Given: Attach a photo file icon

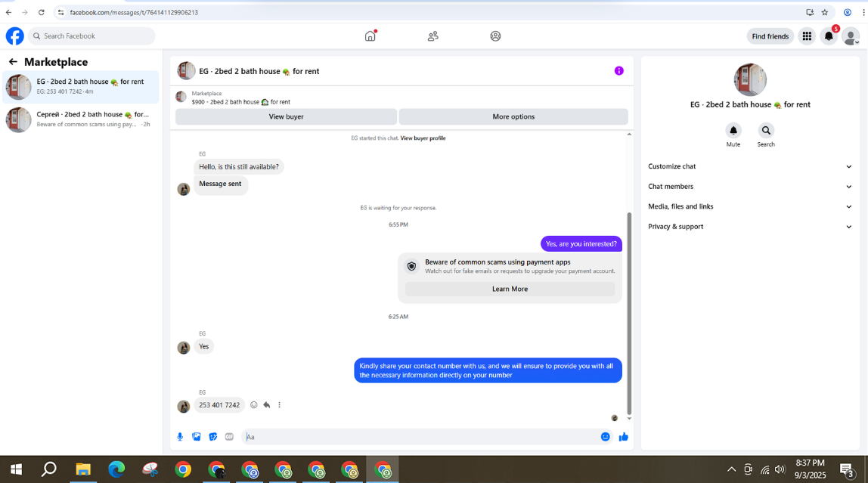Looking at the screenshot, I should 197,437.
